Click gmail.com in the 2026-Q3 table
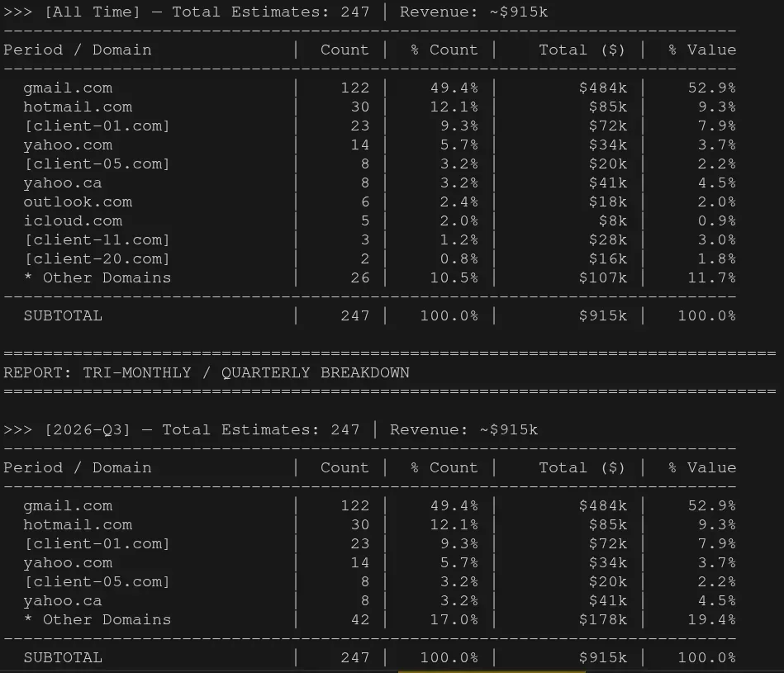 (68, 505)
